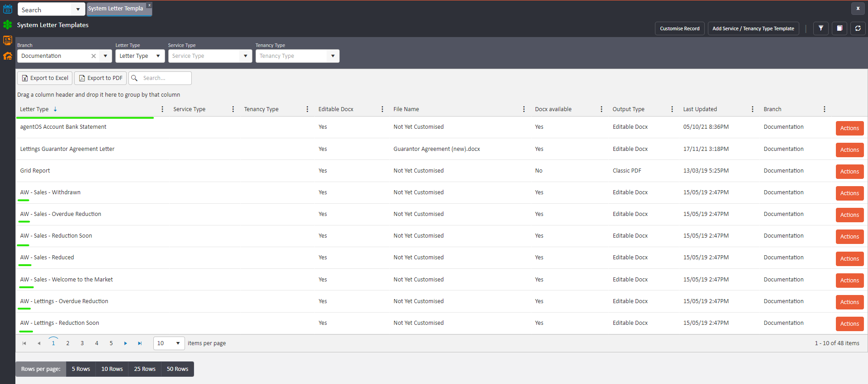Click the grid Search input field
This screenshot has height=384, width=868.
tap(165, 78)
